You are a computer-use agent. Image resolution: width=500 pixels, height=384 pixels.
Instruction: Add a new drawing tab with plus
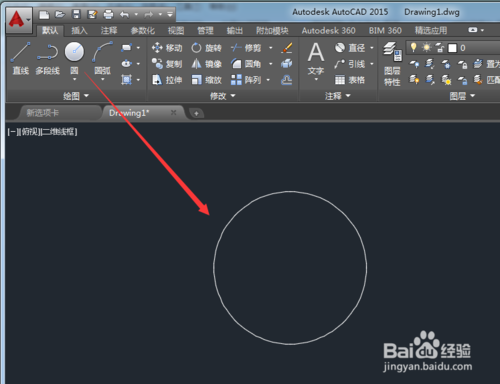[x=196, y=113]
